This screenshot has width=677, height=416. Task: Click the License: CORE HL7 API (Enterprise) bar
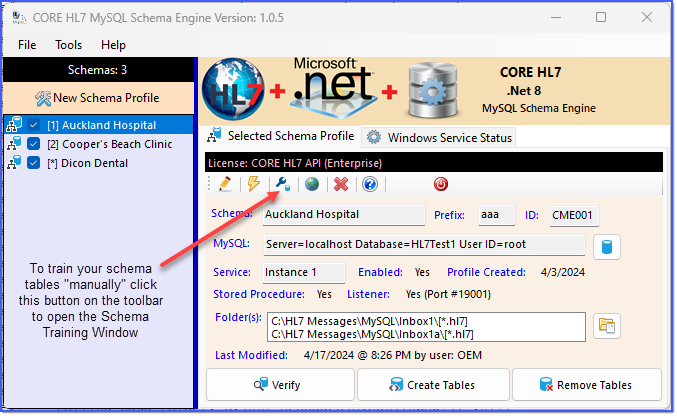tap(433, 163)
